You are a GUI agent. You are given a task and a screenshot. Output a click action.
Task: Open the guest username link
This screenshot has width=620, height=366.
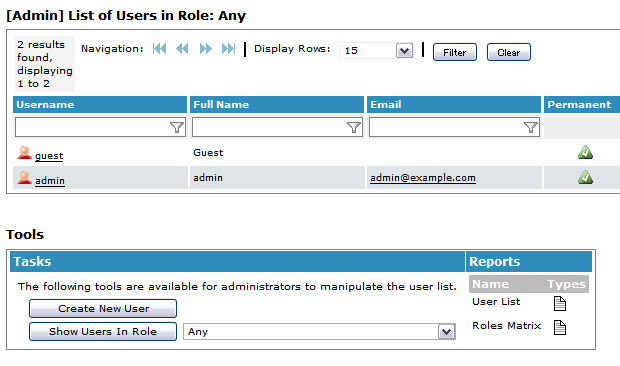[x=49, y=156]
